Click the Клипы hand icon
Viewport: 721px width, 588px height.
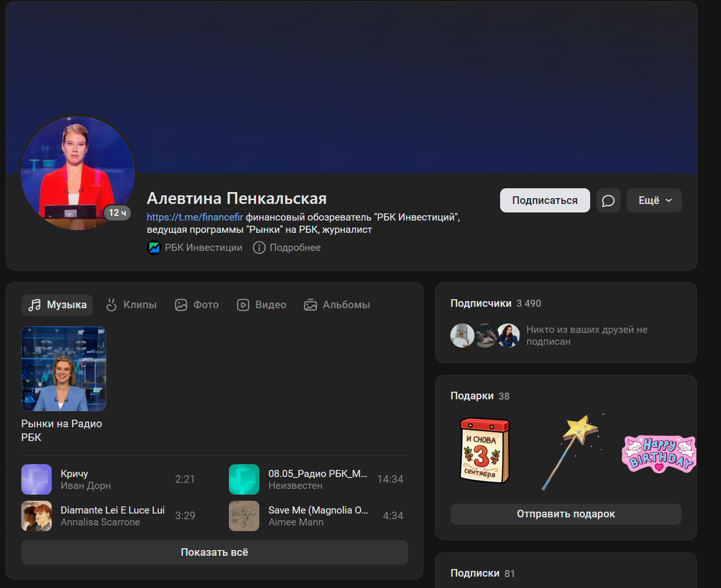coord(111,305)
